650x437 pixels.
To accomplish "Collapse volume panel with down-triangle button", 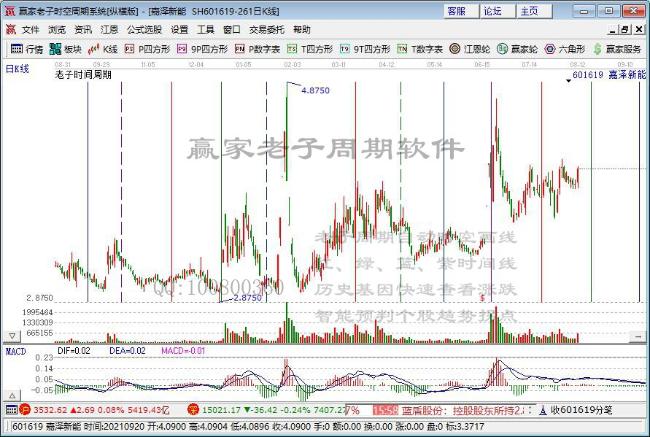I will click(x=12, y=335).
